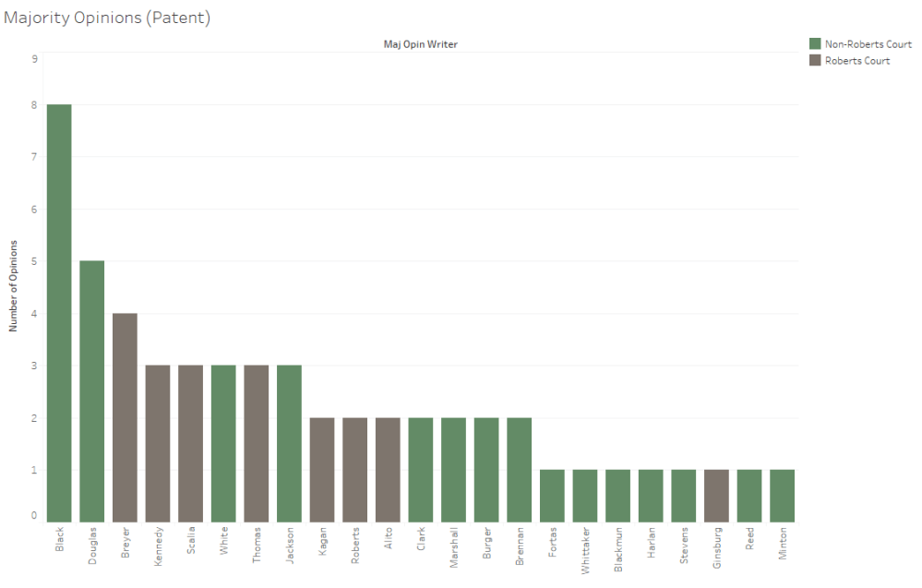Click the Ginsburg bar
The width and height of the screenshot is (922, 588).
(716, 496)
